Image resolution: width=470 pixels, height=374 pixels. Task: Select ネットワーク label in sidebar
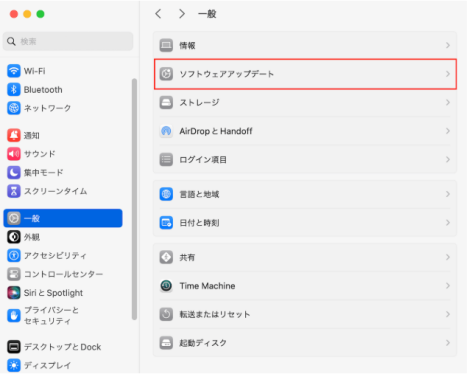(x=47, y=108)
